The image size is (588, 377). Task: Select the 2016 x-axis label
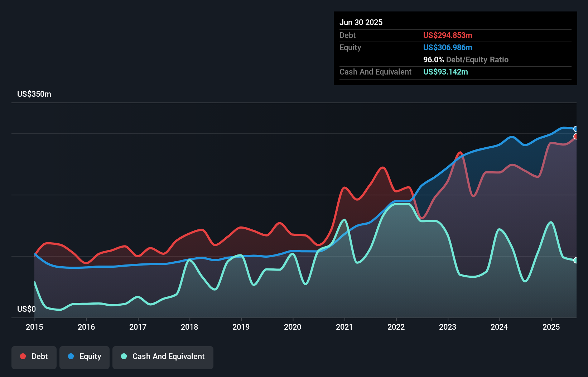click(x=86, y=327)
